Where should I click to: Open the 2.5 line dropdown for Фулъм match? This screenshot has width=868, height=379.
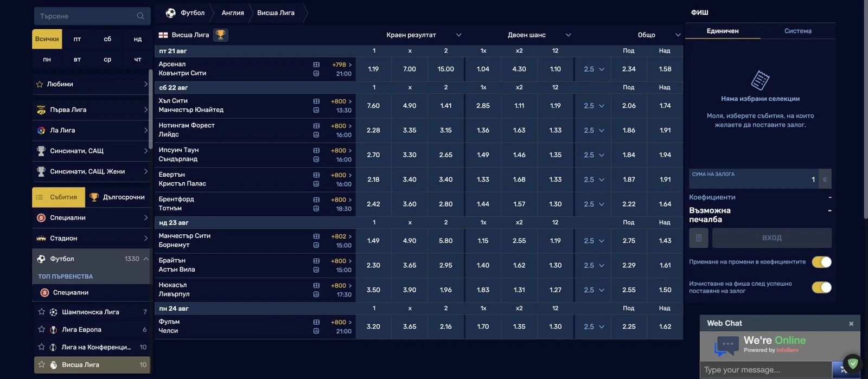click(x=593, y=326)
